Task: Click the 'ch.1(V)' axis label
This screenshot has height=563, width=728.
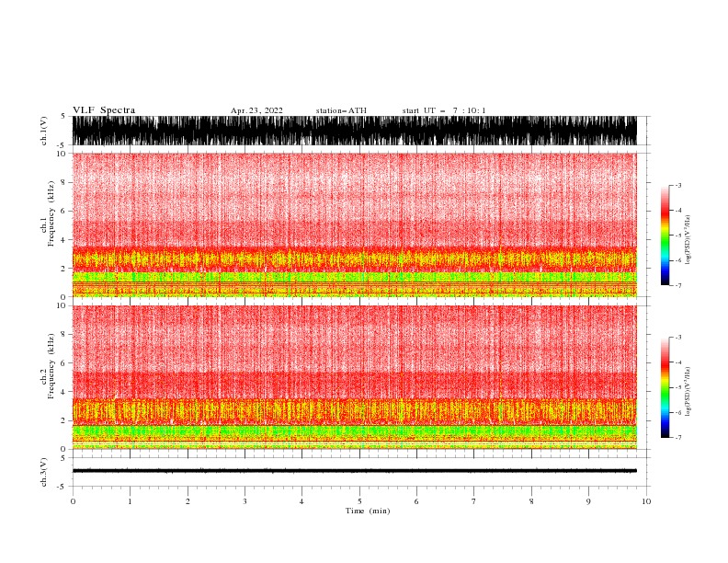Action: coord(44,131)
